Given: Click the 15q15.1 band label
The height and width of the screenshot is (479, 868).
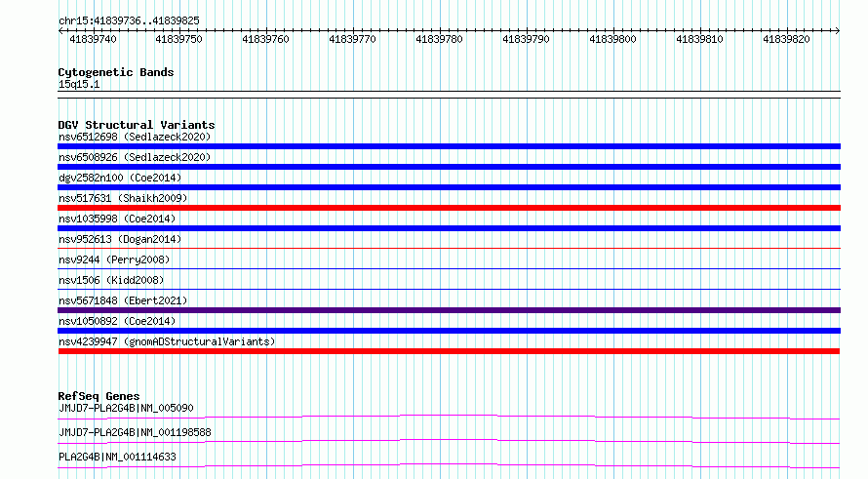Looking at the screenshot, I should pos(79,84).
